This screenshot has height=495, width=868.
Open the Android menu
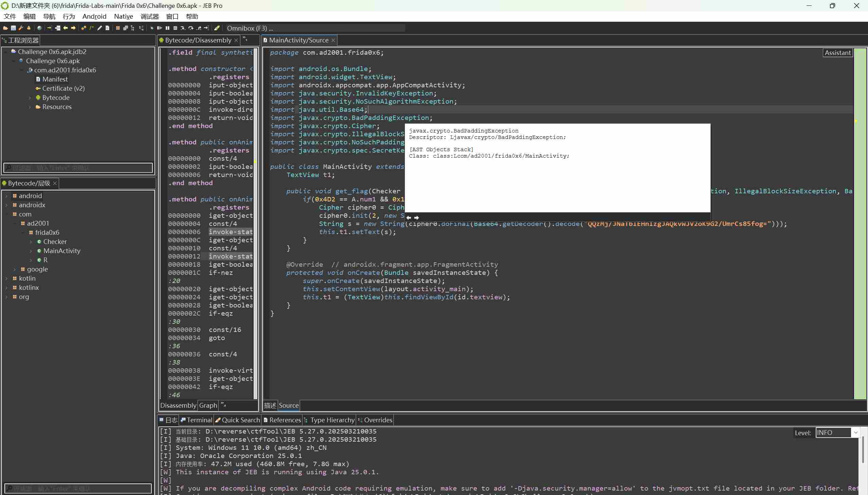(x=94, y=16)
